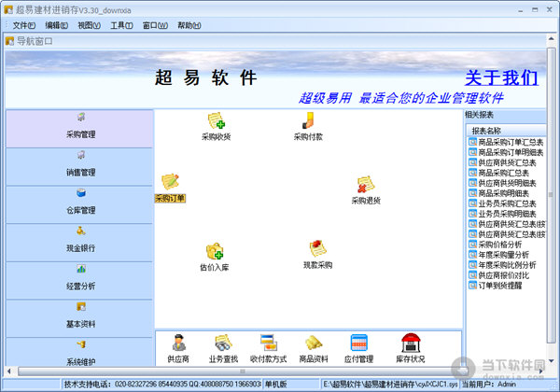Image resolution: width=560 pixels, height=392 pixels.
Task: Open report 供应商报价对比
Action: 499,275
